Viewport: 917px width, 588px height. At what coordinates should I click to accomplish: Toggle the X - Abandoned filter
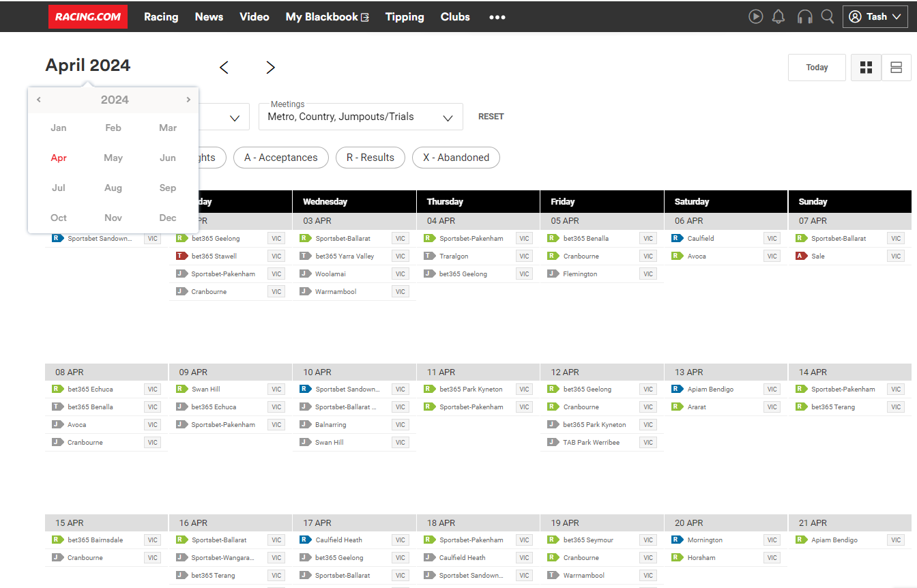coord(455,158)
